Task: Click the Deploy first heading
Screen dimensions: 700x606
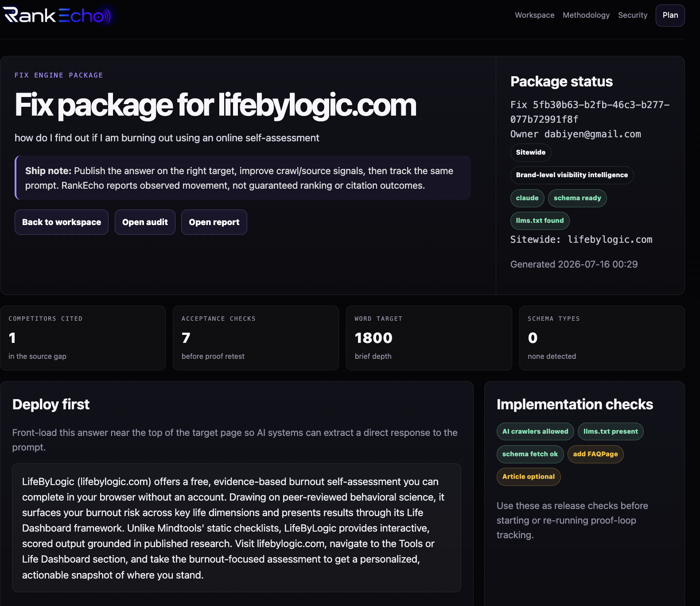Action: coord(51,404)
